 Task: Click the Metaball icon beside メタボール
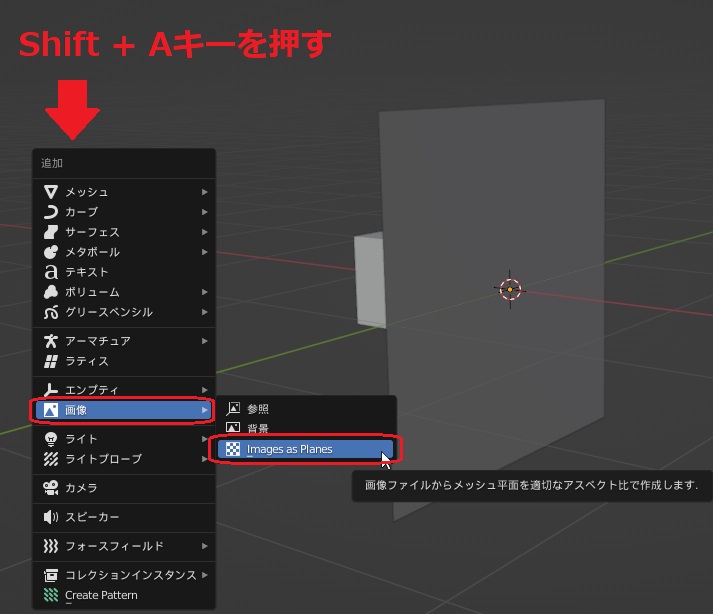(51, 252)
